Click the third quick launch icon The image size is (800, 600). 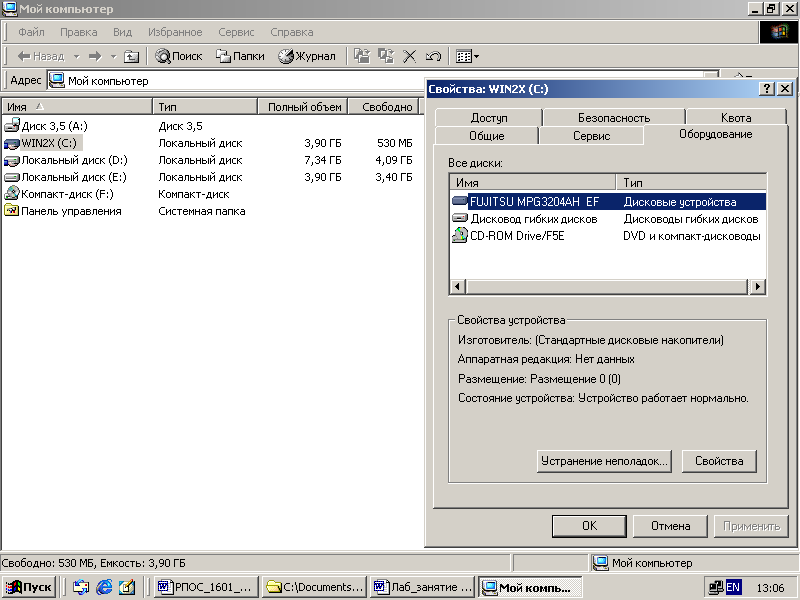coord(127,587)
